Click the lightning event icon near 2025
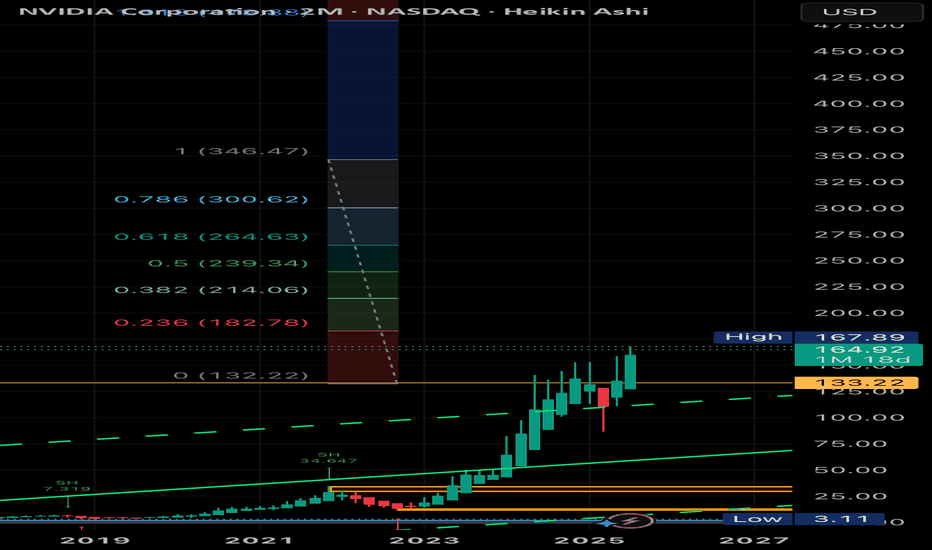932x550 pixels. (632, 521)
